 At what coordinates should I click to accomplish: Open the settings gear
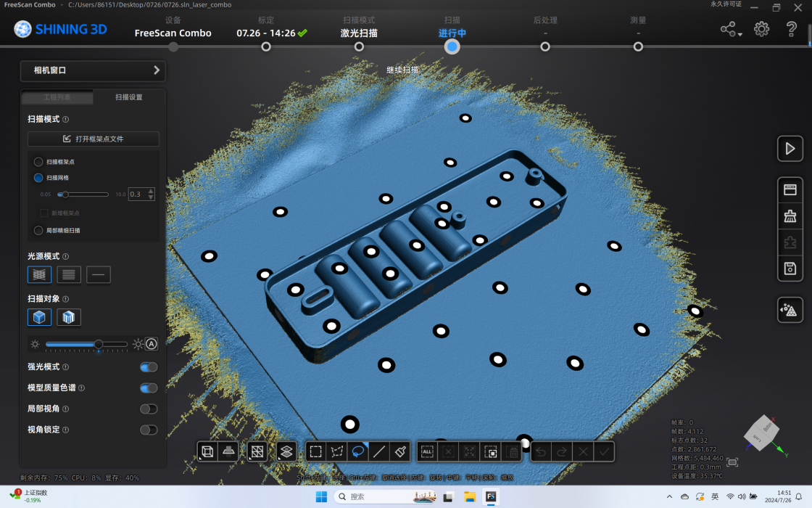[761, 29]
